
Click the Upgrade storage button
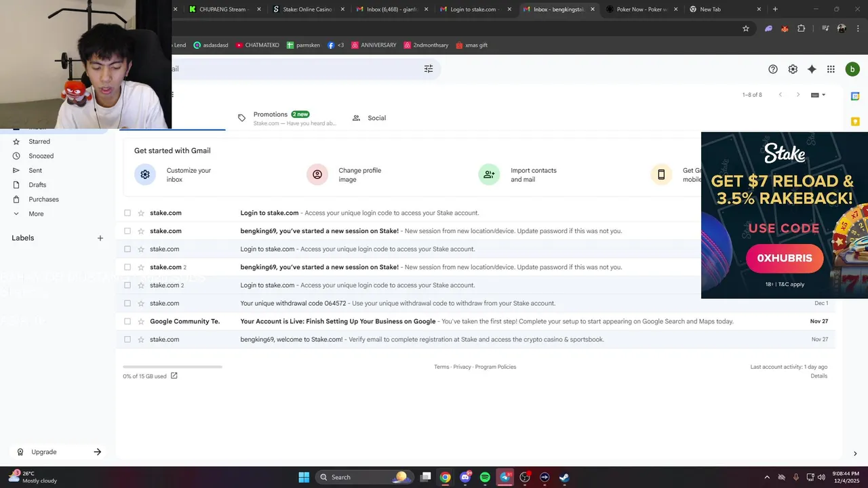click(x=59, y=452)
